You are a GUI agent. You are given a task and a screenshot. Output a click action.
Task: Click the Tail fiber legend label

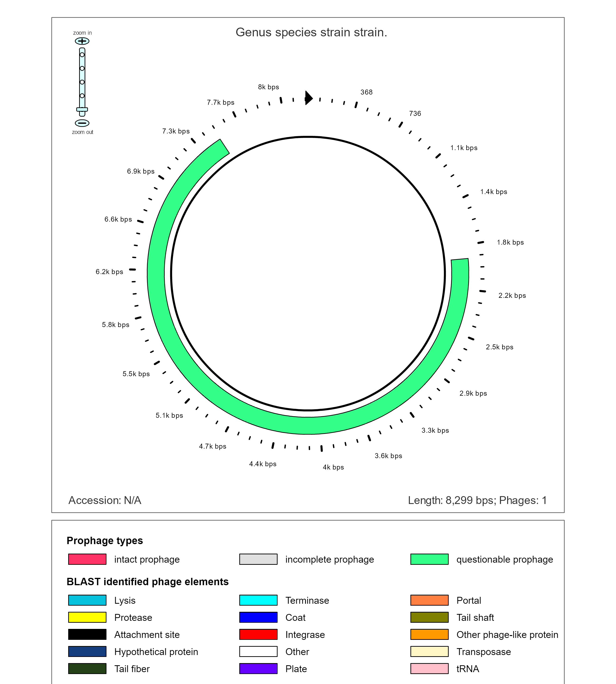(132, 669)
